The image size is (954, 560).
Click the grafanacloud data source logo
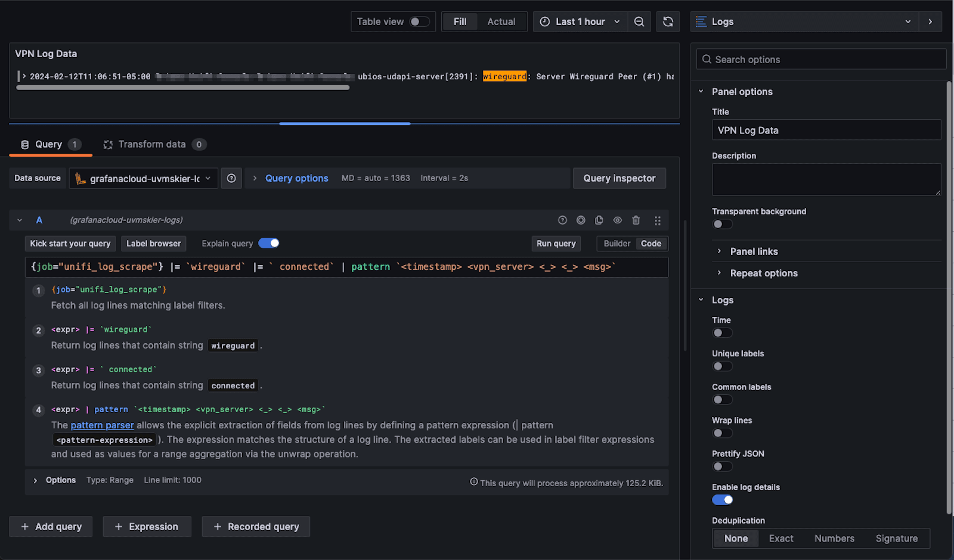tap(80, 178)
